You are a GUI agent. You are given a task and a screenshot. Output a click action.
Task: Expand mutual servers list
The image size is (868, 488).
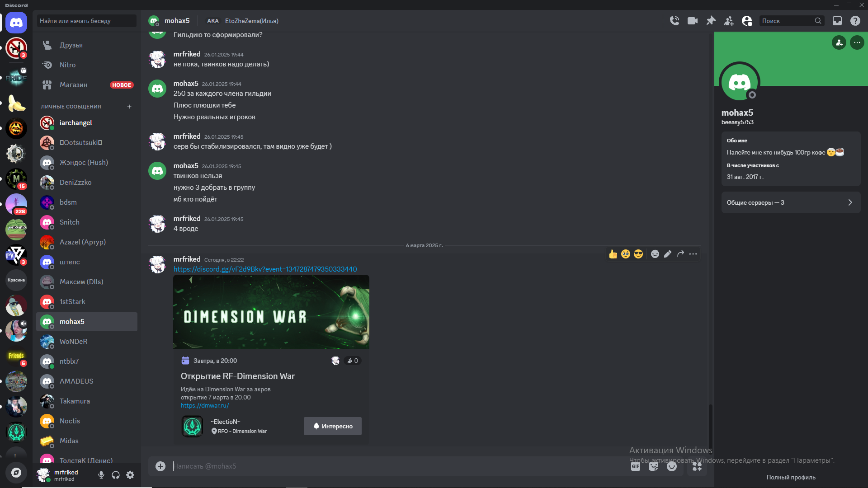pyautogui.click(x=791, y=202)
